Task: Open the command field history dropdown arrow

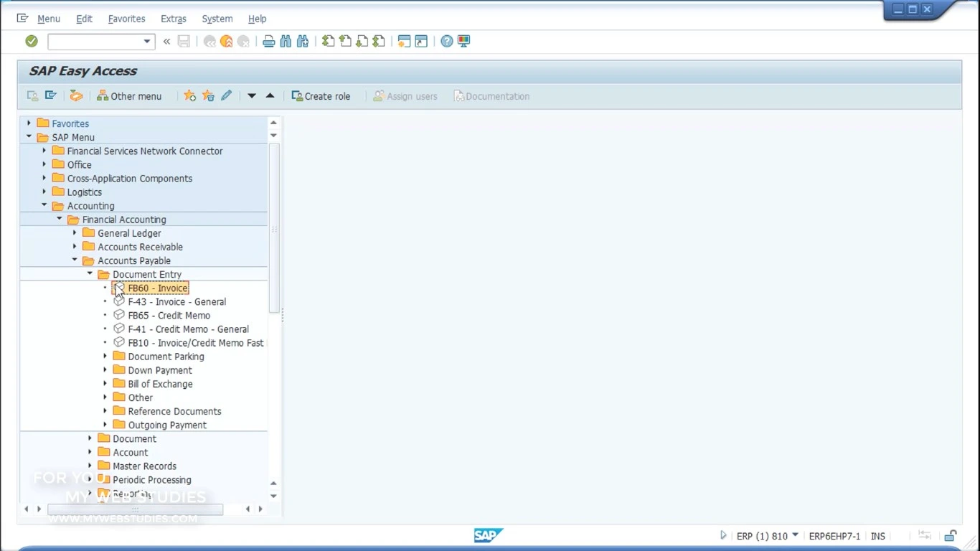Action: click(147, 42)
